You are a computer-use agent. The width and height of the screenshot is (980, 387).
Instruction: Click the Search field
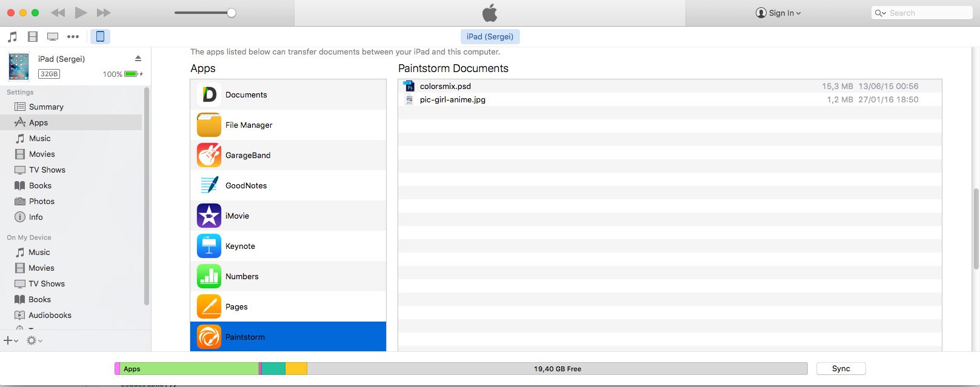tap(922, 13)
